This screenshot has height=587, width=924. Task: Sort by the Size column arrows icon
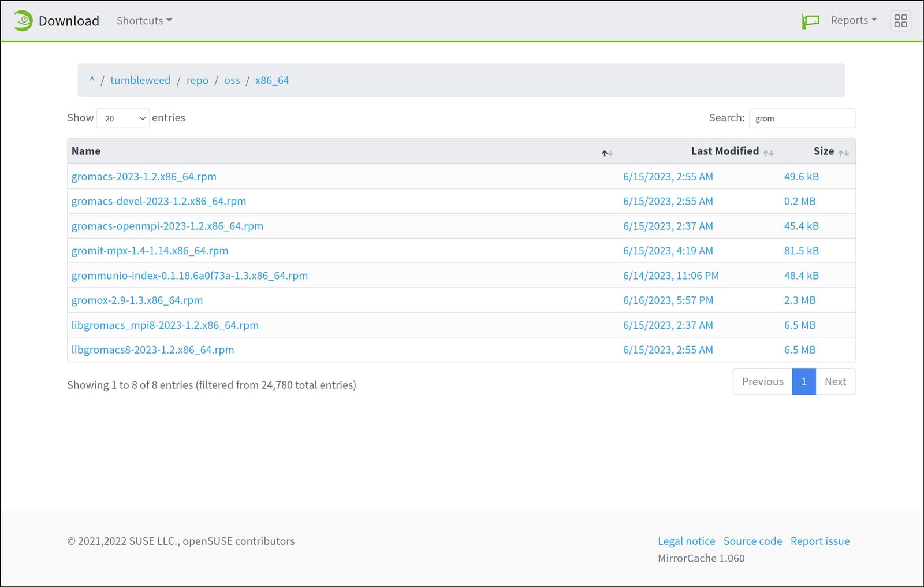coord(843,153)
